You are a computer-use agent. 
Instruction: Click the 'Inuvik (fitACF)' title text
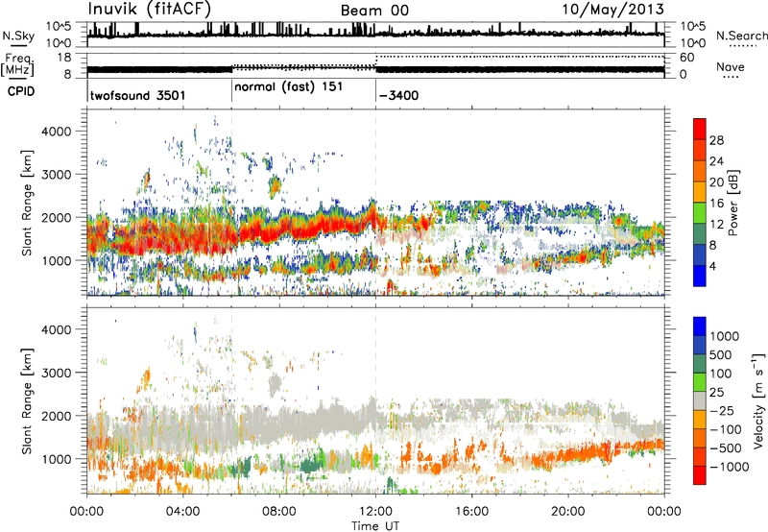pos(150,10)
